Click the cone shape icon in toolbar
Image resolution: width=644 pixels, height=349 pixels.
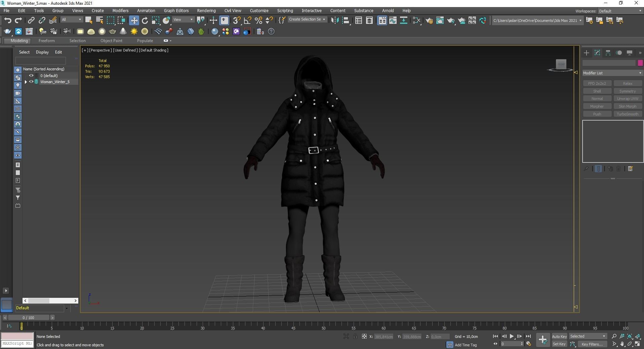(123, 32)
